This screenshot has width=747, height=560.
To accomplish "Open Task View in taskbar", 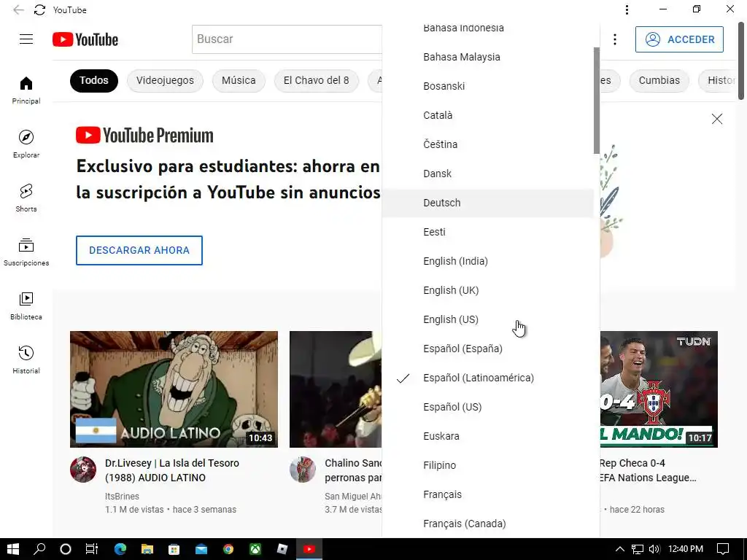I will pos(91,549).
